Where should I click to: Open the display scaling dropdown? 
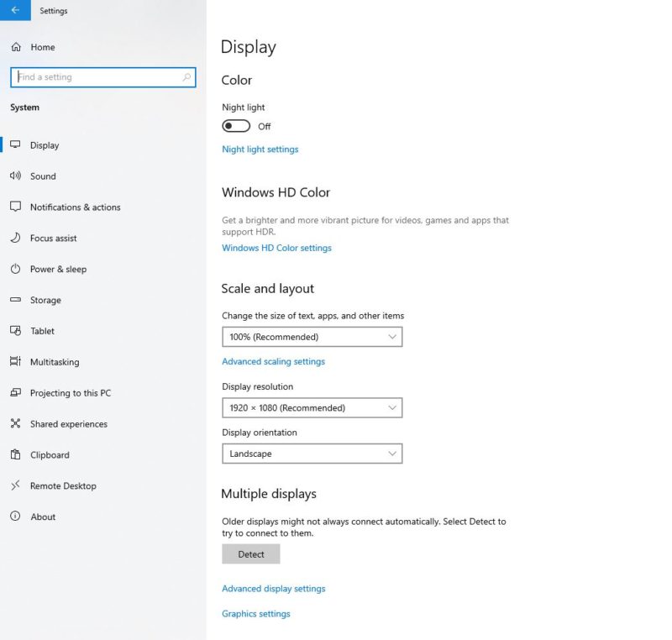[x=312, y=336]
